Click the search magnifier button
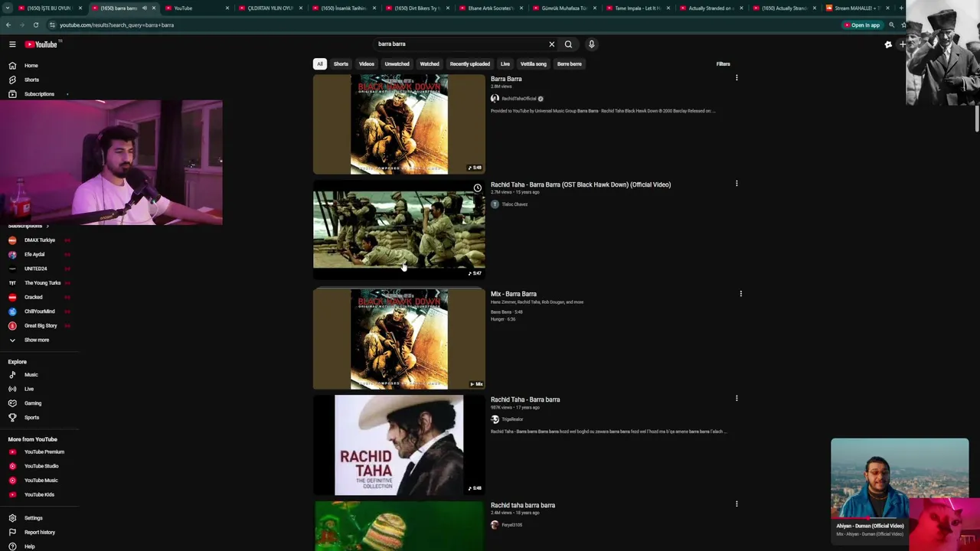The width and height of the screenshot is (980, 551). tap(568, 44)
